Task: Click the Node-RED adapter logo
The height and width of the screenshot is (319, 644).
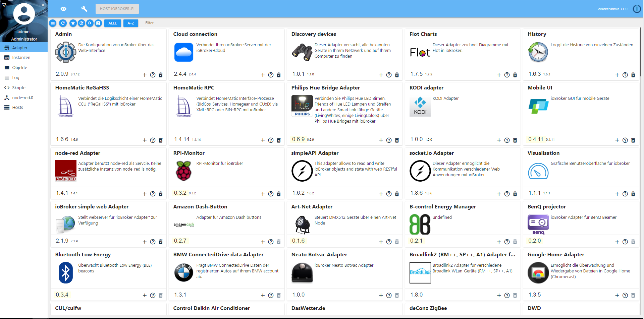Action: 66,171
